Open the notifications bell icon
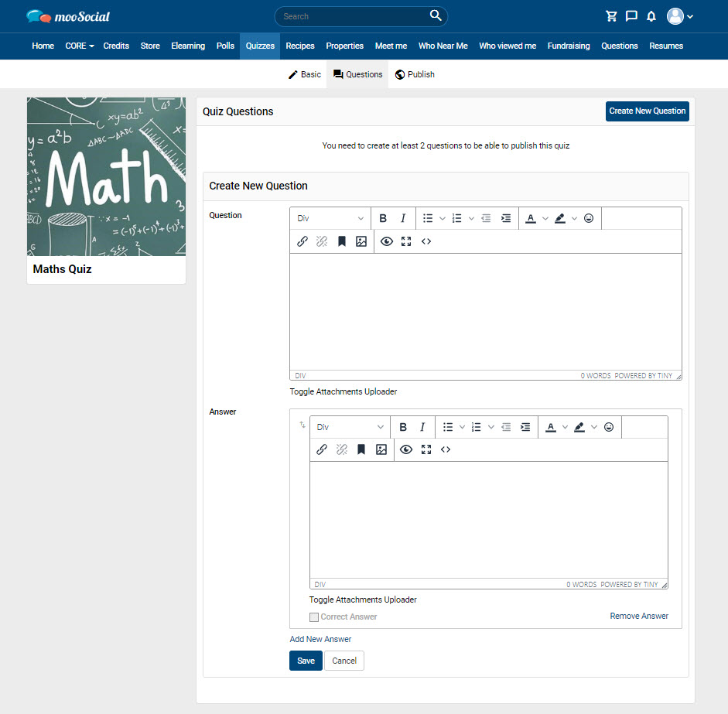This screenshot has height=714, width=728. (651, 16)
